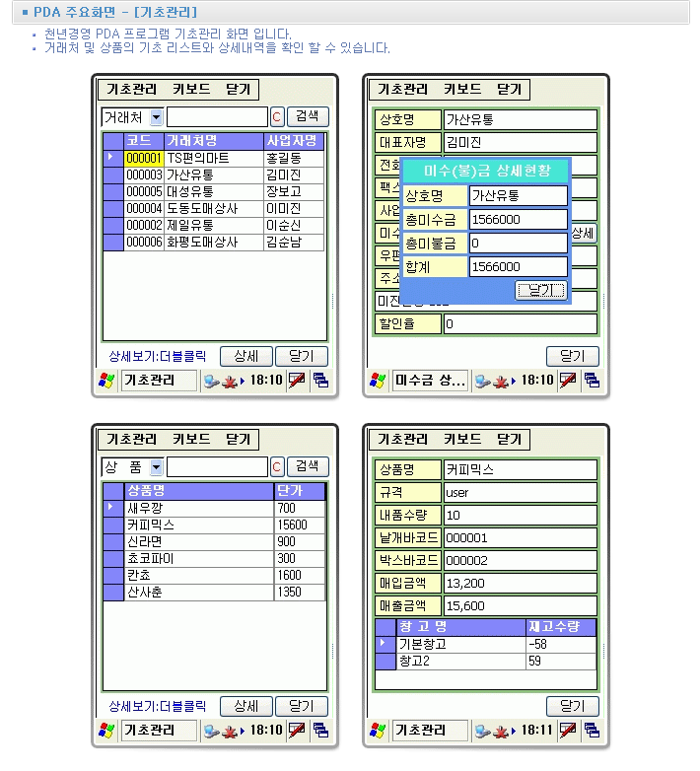This screenshot has height=771, width=700.
Task: Open pen input icon in product detail taskbar
Action: pyautogui.click(x=568, y=731)
